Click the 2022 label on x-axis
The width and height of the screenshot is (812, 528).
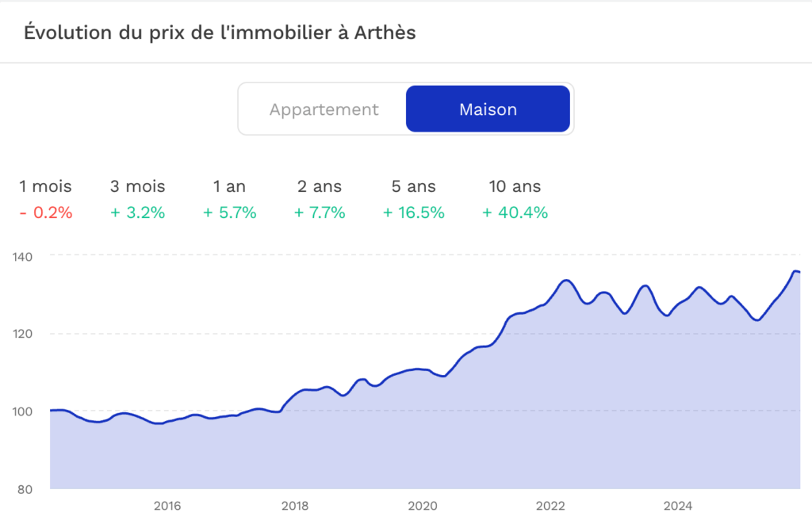550,506
